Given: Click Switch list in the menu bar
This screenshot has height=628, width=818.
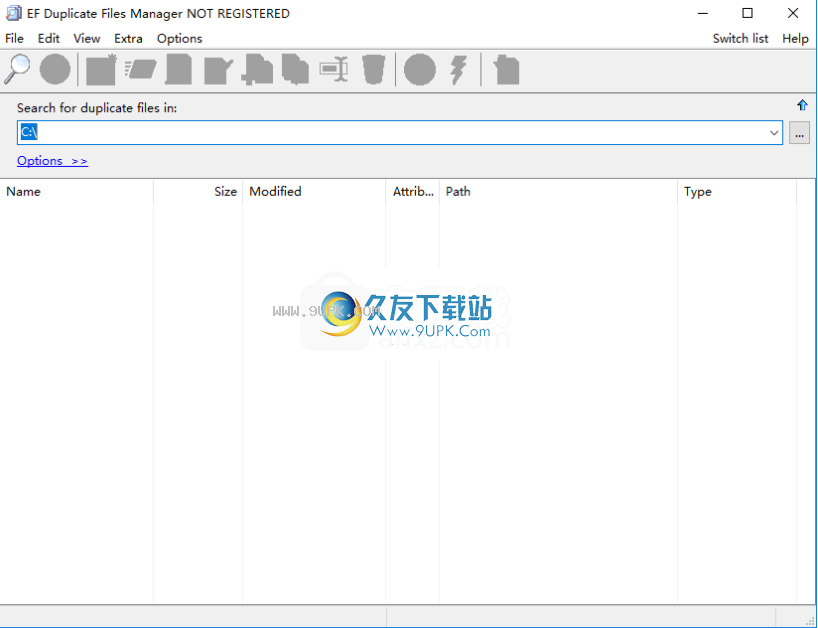Looking at the screenshot, I should tap(740, 39).
